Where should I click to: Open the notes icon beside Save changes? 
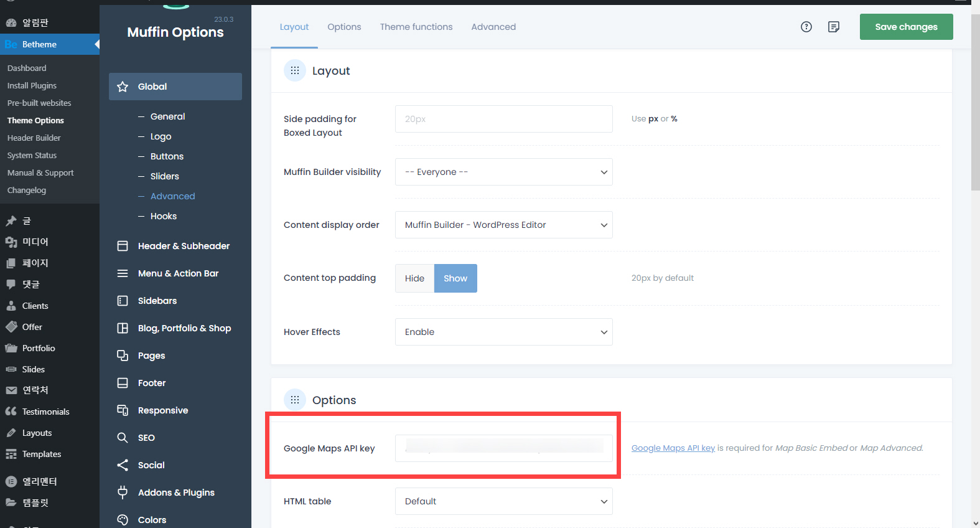coord(834,27)
